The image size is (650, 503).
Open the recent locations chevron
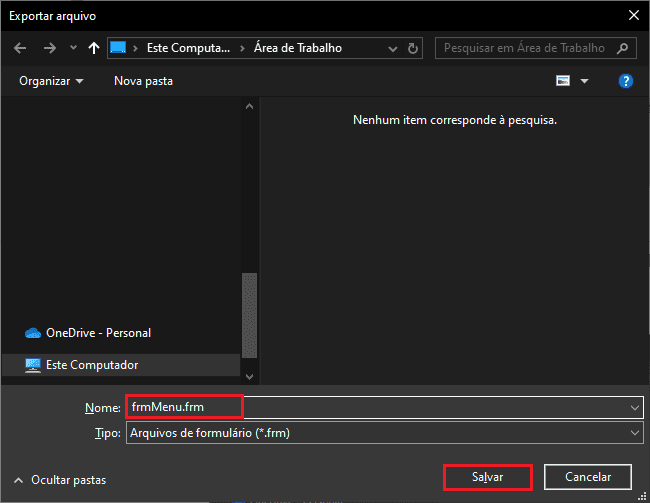[x=72, y=48]
